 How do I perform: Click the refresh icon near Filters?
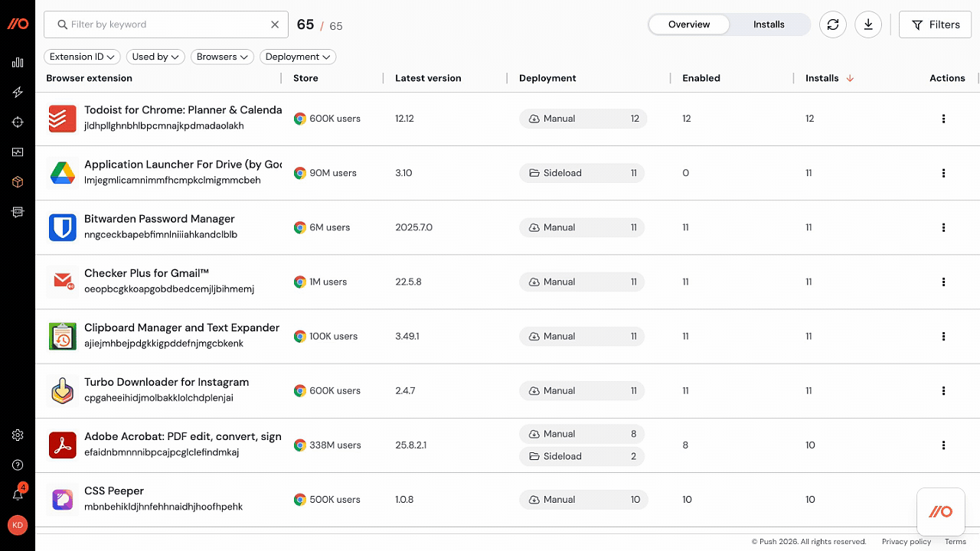[833, 24]
